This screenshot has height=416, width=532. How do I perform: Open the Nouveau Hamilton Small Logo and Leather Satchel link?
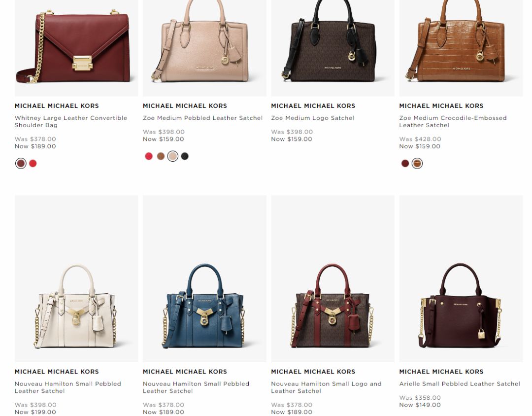pyautogui.click(x=326, y=387)
